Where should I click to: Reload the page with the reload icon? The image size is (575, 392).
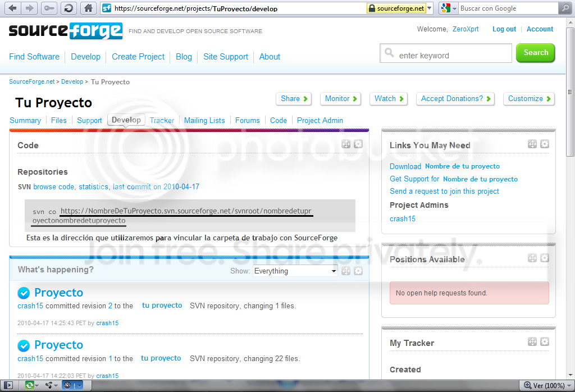pos(69,8)
